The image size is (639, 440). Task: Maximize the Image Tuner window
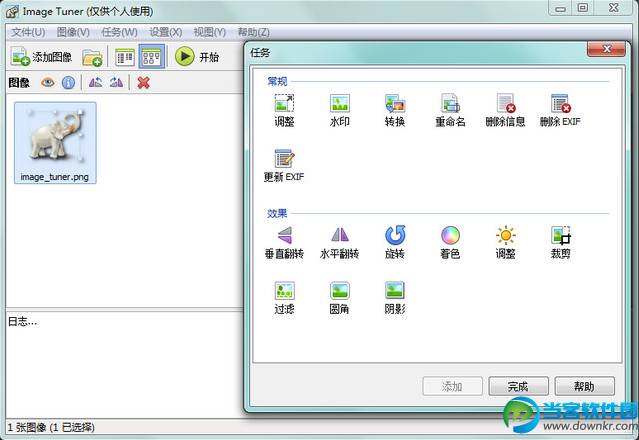point(583,8)
